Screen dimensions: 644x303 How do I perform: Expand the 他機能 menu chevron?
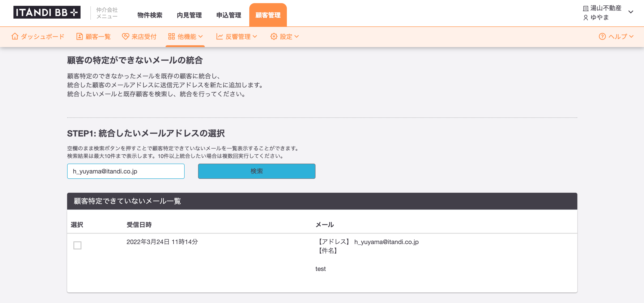pos(200,37)
